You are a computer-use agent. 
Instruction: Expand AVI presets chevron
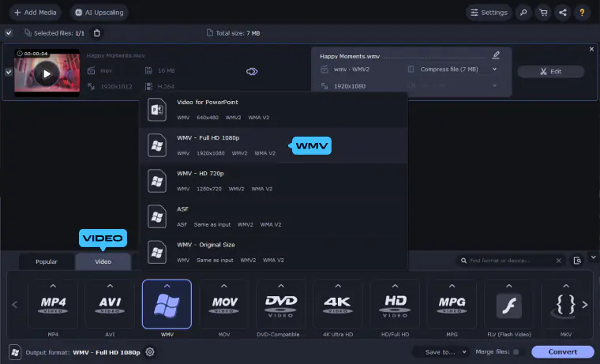110,286
